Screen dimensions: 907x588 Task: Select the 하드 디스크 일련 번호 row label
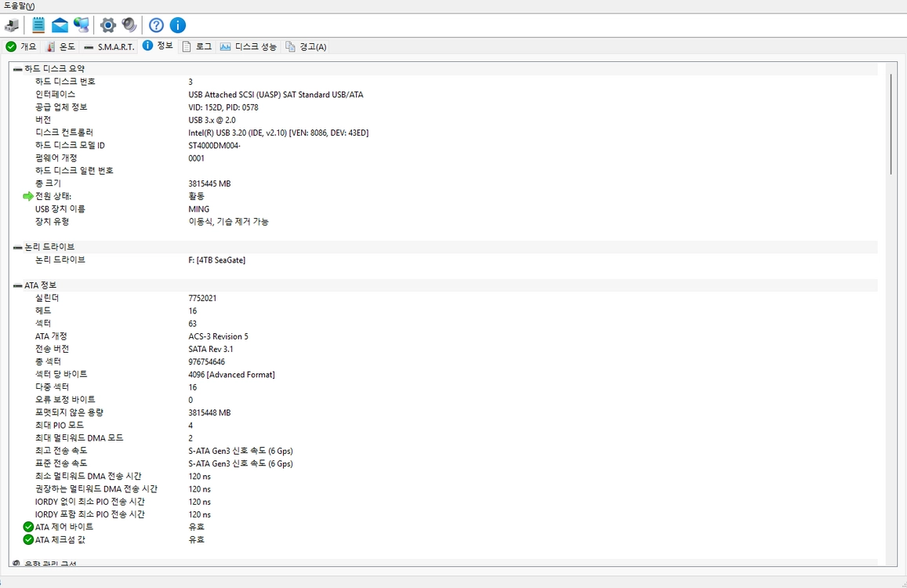tap(74, 171)
